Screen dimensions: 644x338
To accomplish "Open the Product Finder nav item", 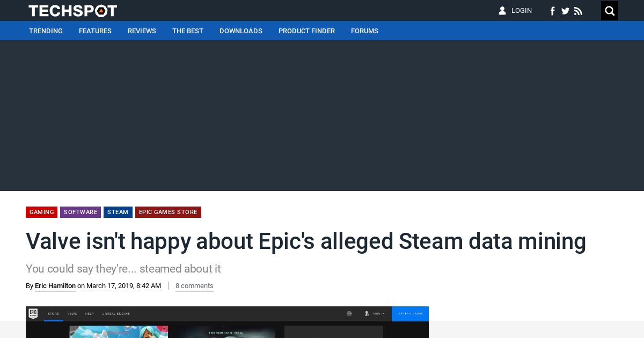I will [x=306, y=31].
